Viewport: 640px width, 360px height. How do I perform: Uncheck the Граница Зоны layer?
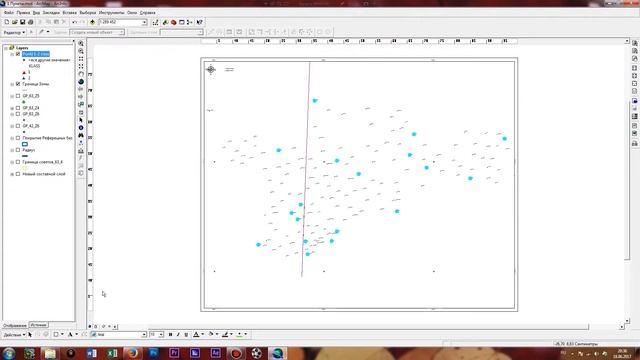click(18, 84)
